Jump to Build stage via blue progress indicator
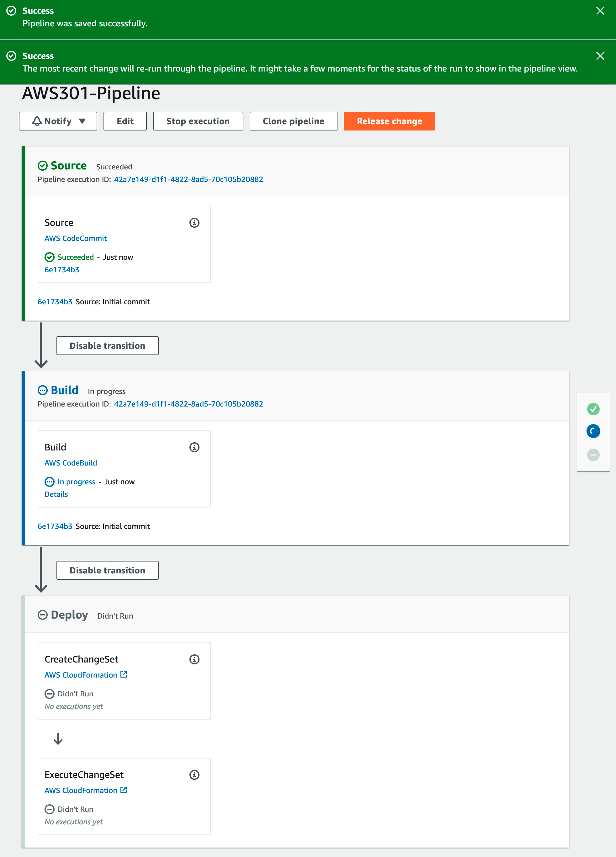 593,431
